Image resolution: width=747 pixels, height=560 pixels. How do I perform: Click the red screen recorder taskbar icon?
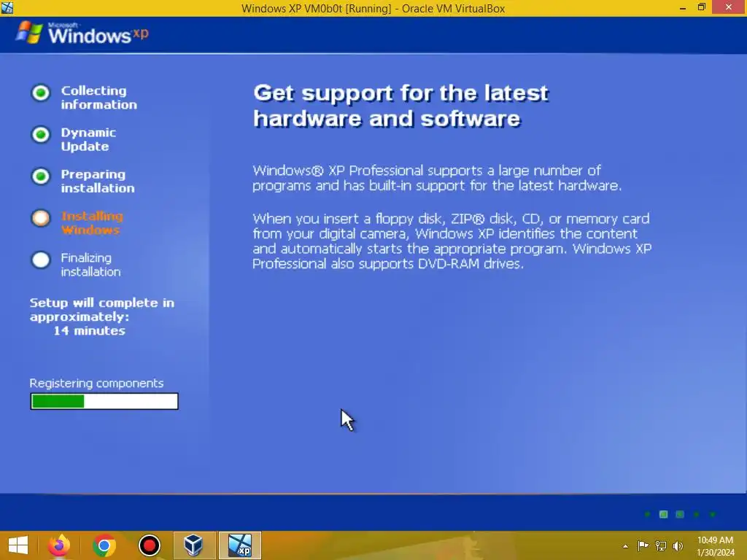point(149,545)
